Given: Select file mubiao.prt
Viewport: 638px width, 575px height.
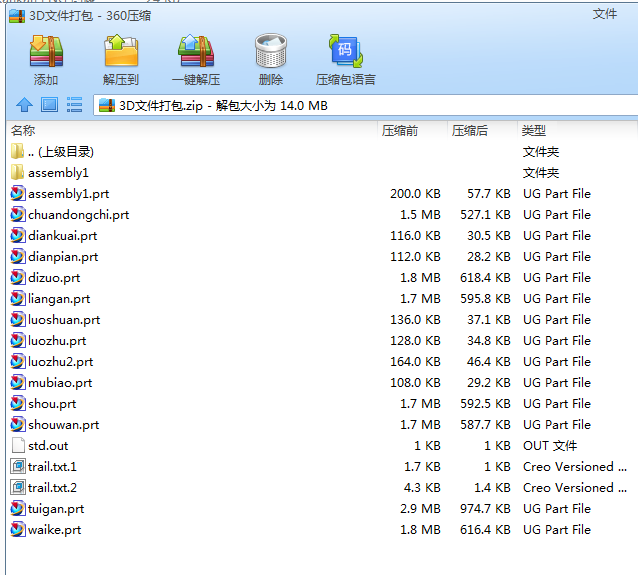Looking at the screenshot, I should 60,383.
